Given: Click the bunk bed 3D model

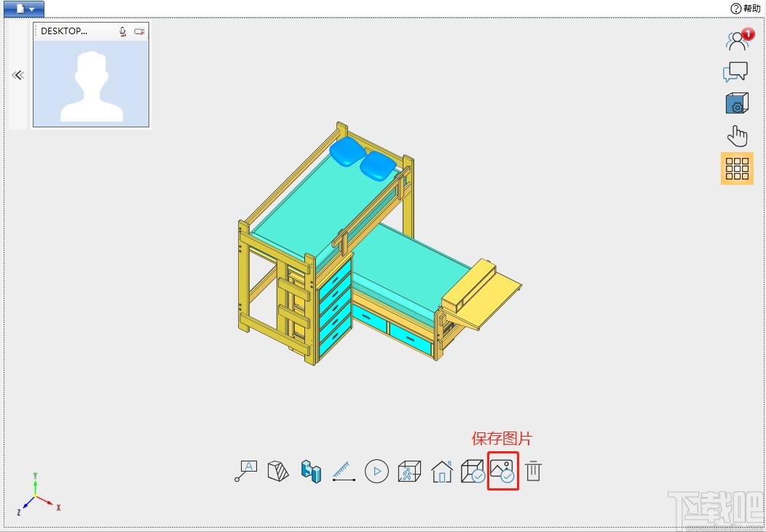Looking at the screenshot, I should coord(379,243).
